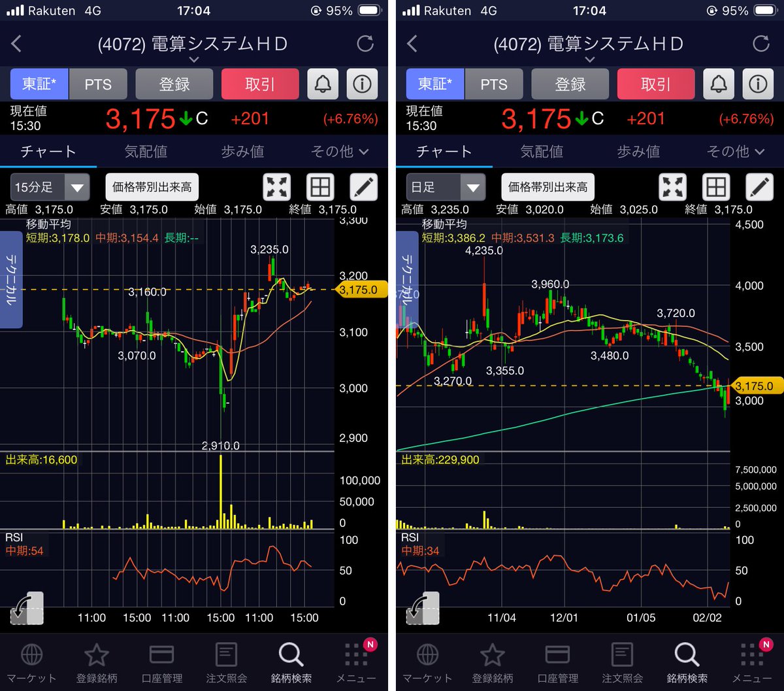This screenshot has width=784, height=691.
Task: Tap 価格帯別出来高 button on left chart
Action: pos(152,187)
